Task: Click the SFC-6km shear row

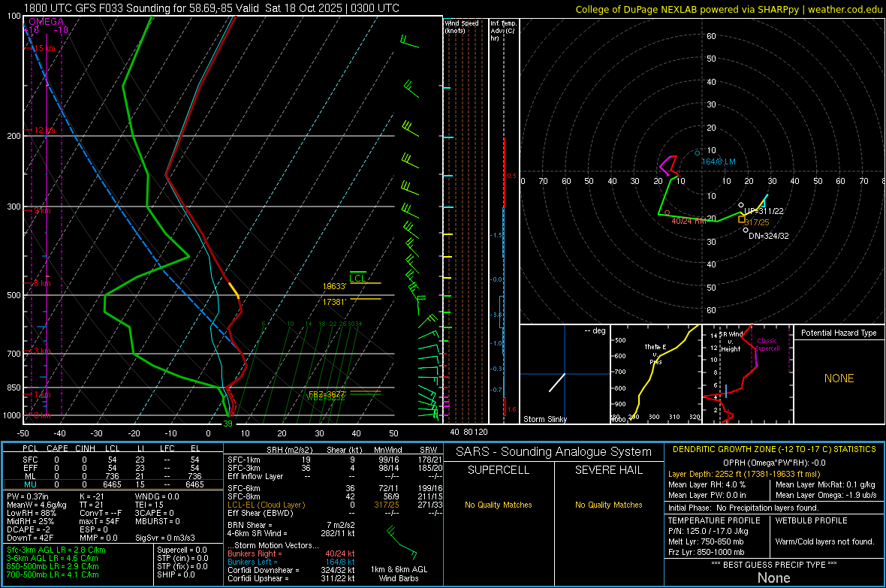Action: click(335, 488)
